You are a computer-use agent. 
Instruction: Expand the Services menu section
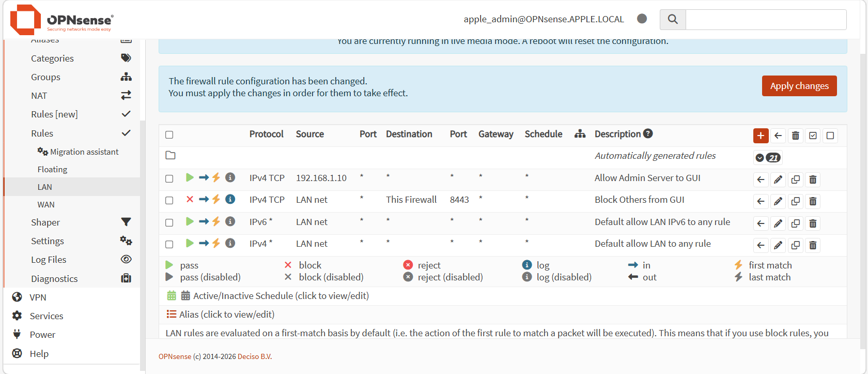coord(72,316)
